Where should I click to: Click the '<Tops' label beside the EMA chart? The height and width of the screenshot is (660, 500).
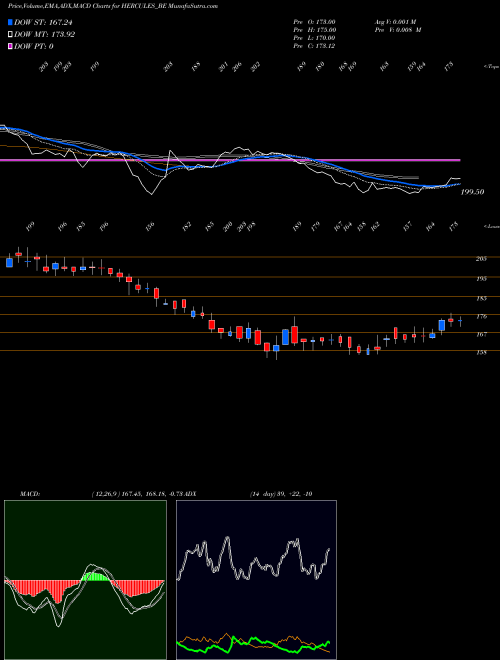pos(491,67)
